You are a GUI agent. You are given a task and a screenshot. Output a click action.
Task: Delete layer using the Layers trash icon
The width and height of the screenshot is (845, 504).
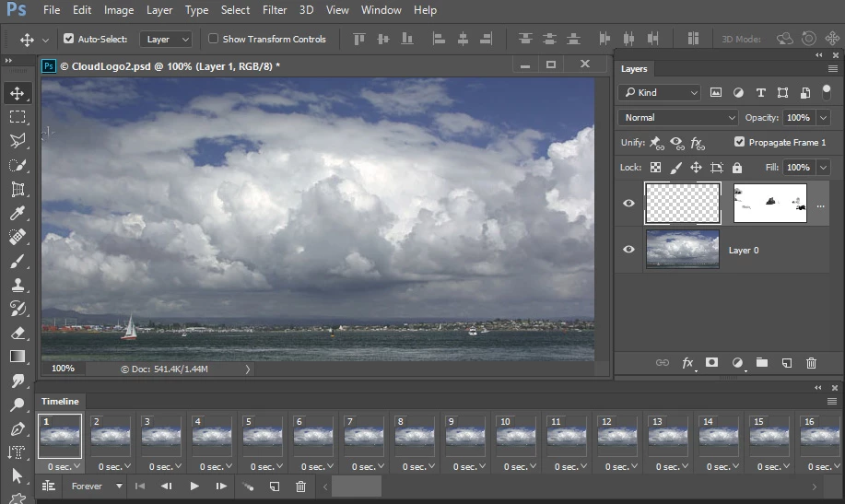pyautogui.click(x=811, y=363)
